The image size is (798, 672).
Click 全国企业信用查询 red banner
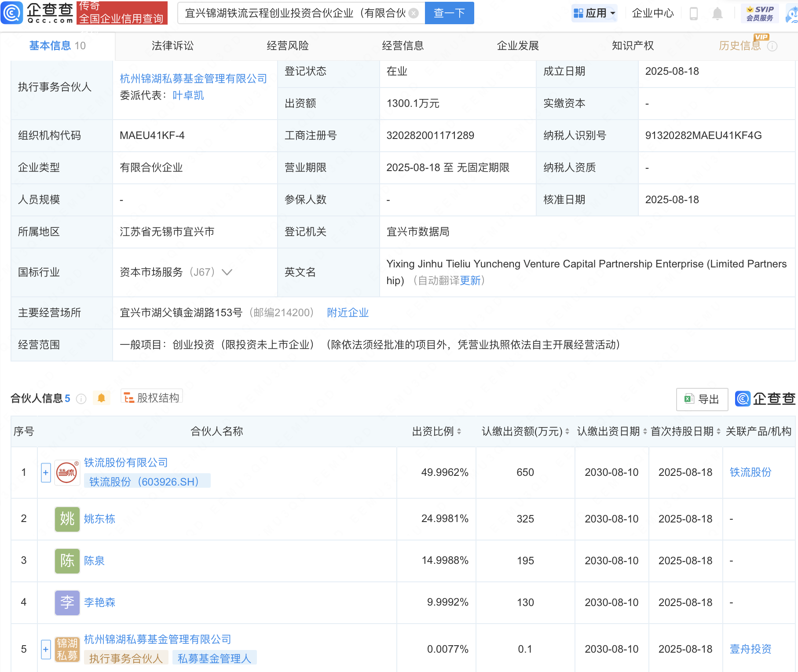122,13
